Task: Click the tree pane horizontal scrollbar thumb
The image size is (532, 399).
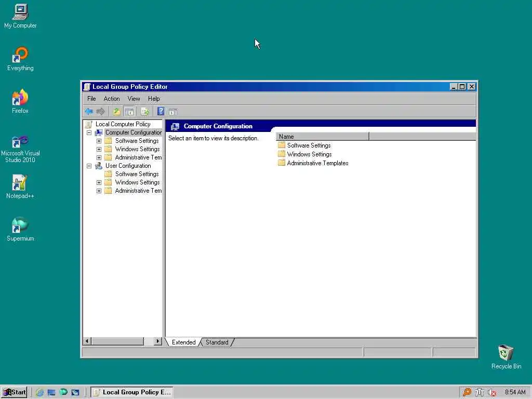Action: tap(117, 341)
